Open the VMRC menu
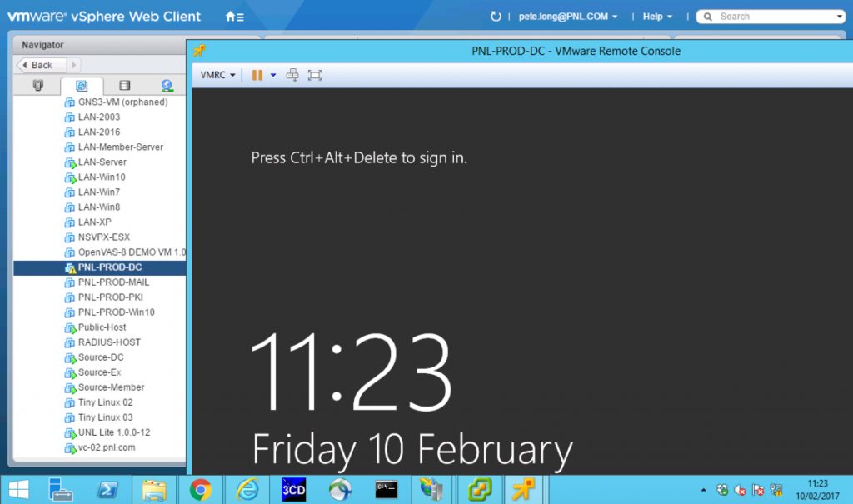Screen dimensions: 853x504 tap(215, 74)
